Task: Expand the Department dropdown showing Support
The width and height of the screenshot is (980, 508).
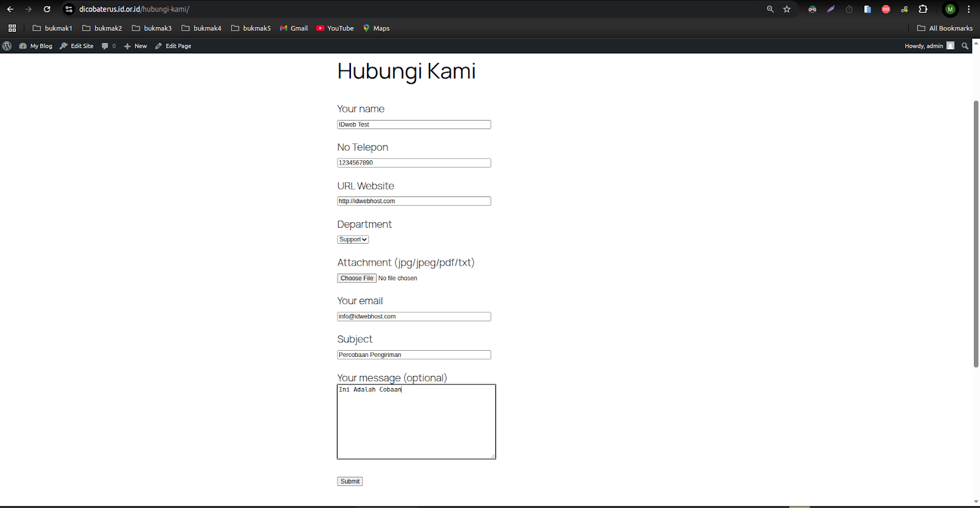Action: tap(353, 240)
